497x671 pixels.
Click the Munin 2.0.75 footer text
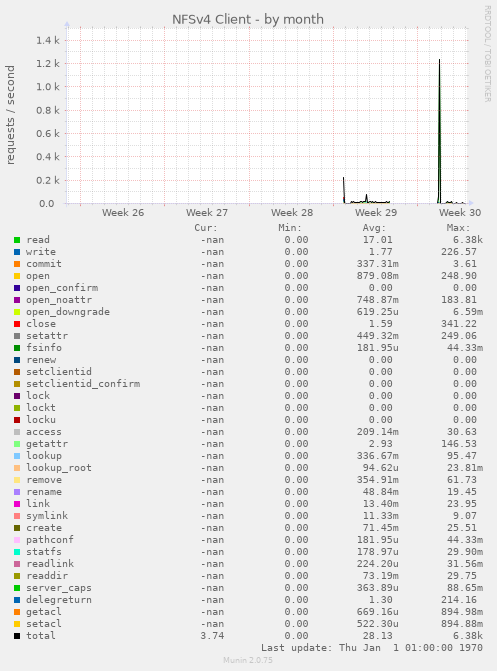(248, 660)
